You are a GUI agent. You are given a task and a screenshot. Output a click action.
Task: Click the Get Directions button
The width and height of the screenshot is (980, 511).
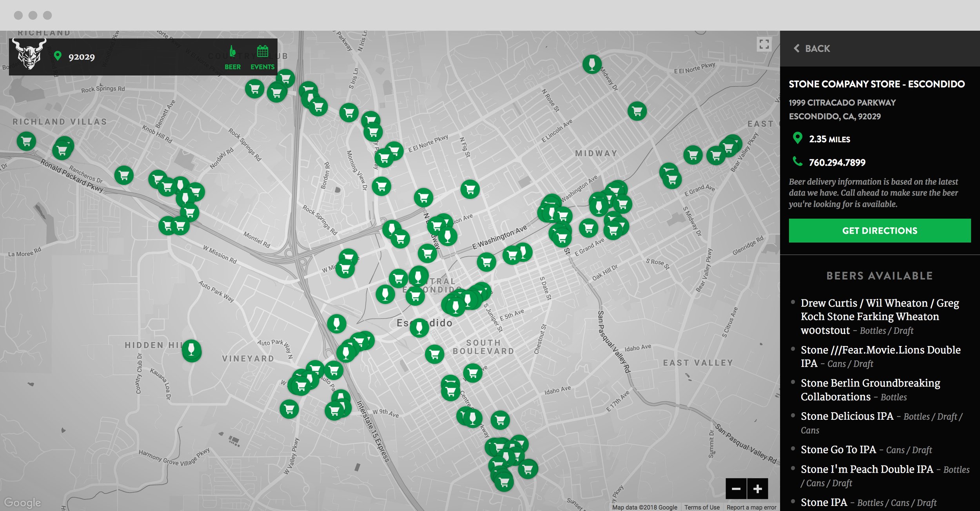(880, 230)
